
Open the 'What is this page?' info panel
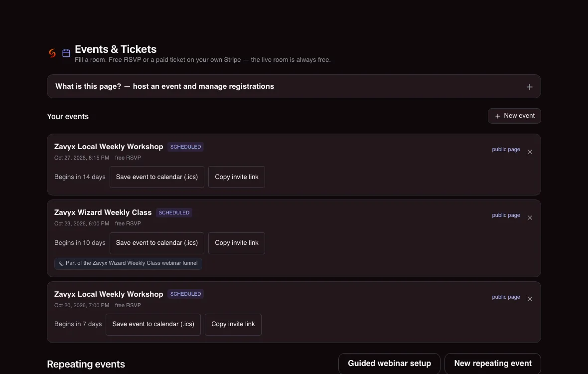[x=294, y=86]
